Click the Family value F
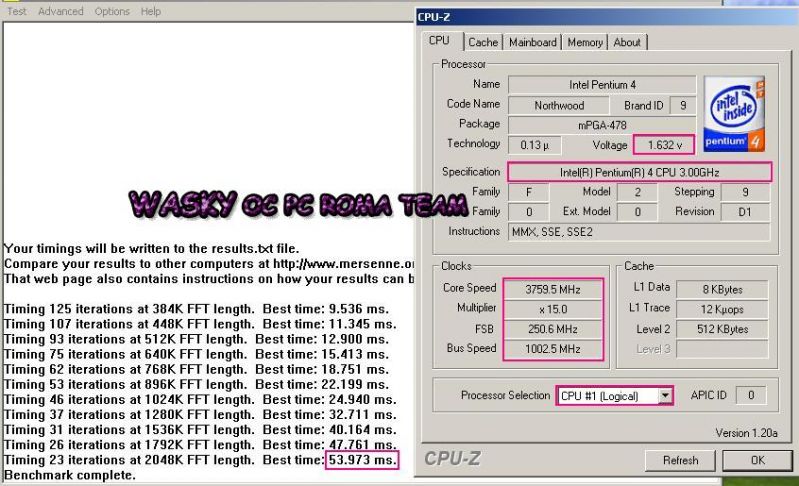 coord(528,192)
